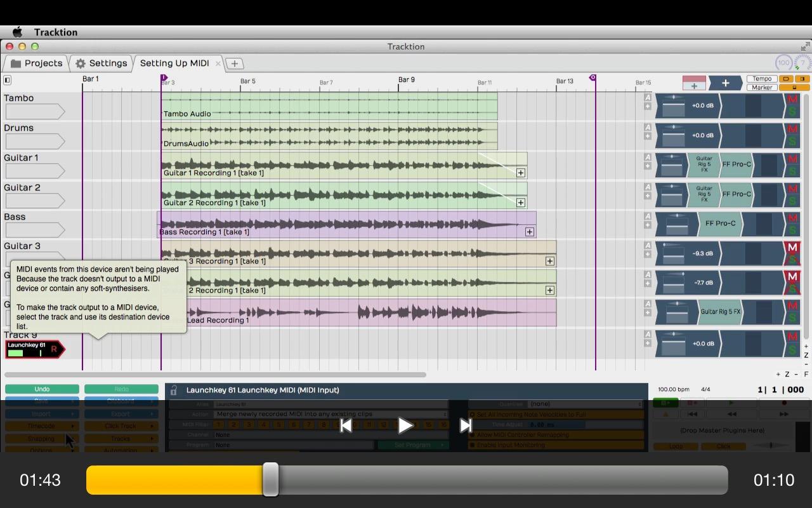812x508 pixels.
Task: Open the Timecode menu button
Action: (41, 426)
